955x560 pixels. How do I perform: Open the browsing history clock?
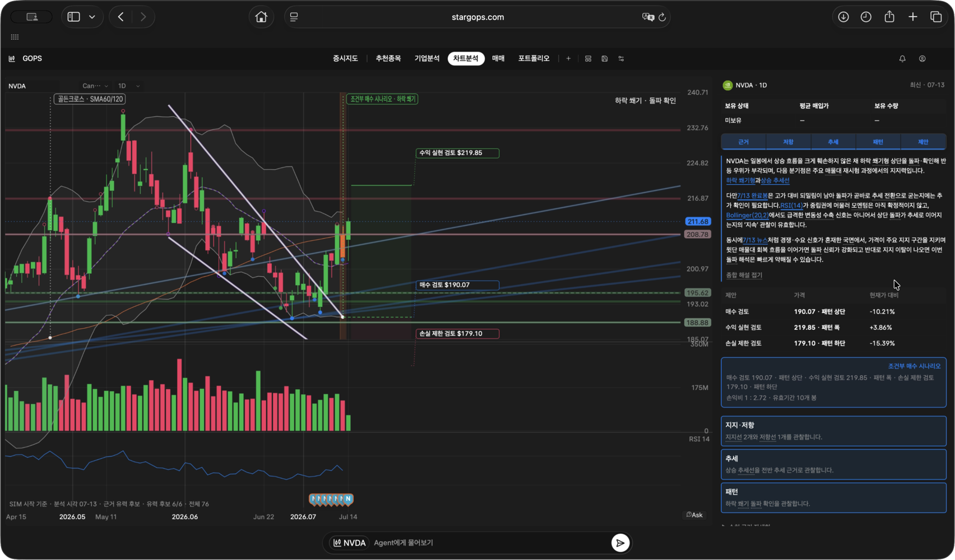coord(866,17)
